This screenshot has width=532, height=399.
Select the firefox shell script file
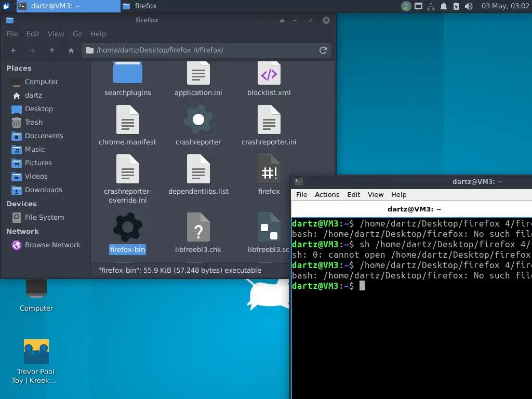click(x=269, y=175)
